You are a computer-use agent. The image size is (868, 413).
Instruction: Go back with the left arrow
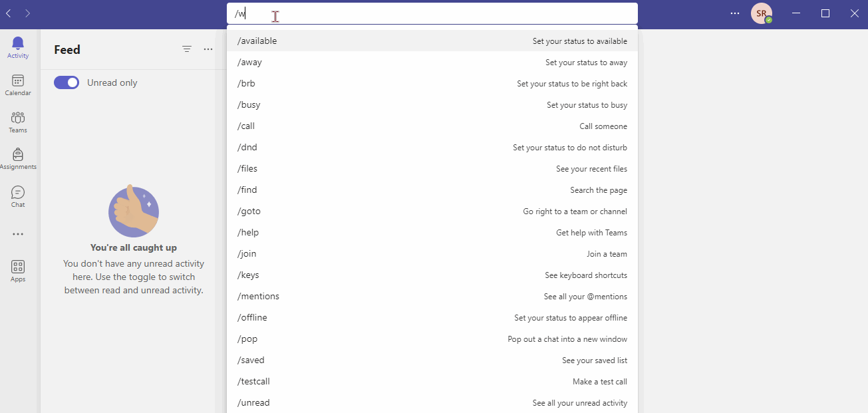point(9,13)
